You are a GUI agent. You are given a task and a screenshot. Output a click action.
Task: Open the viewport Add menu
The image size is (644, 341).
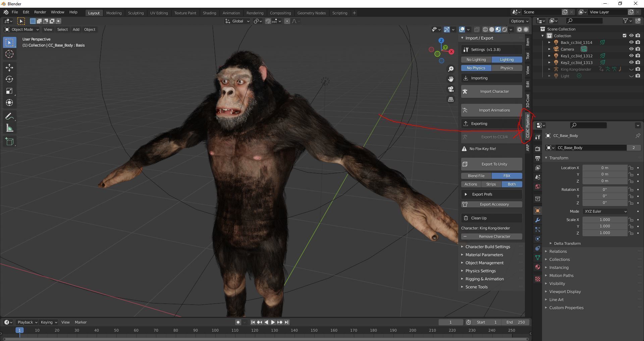click(x=76, y=29)
